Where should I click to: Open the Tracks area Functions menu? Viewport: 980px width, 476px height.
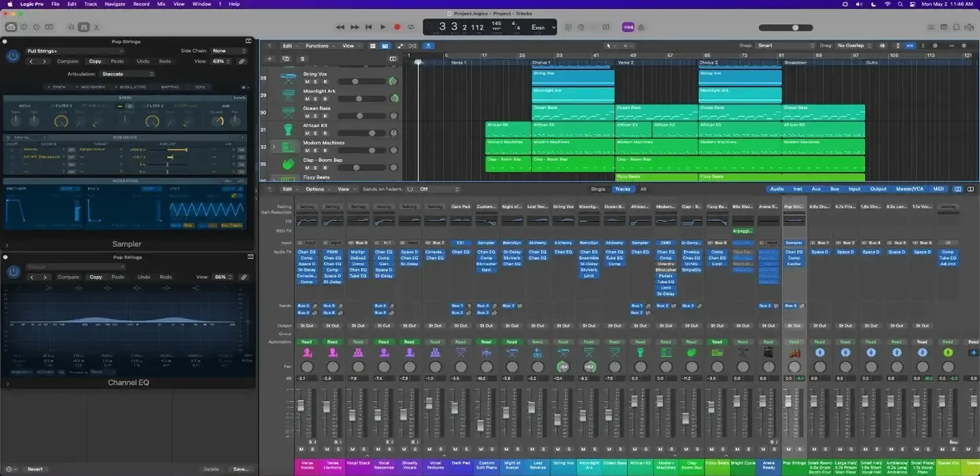318,46
